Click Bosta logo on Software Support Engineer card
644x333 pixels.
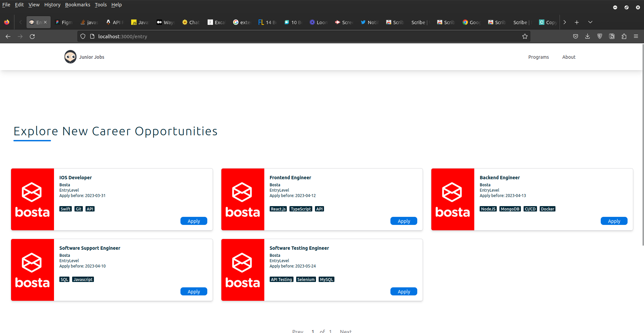tap(33, 270)
